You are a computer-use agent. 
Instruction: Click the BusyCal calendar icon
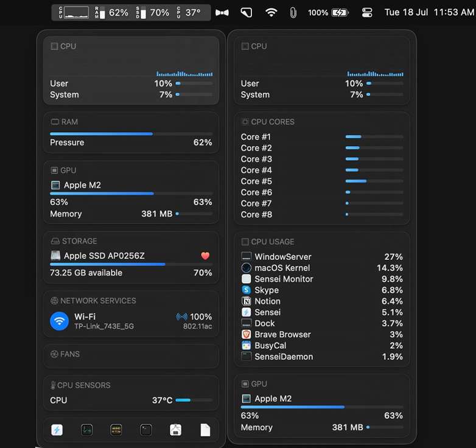[246, 345]
